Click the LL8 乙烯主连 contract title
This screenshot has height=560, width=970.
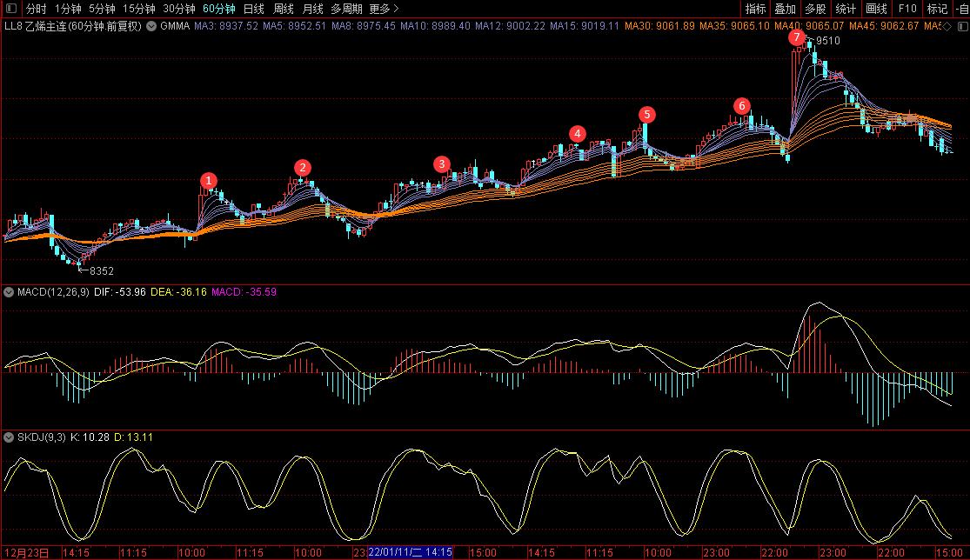pyautogui.click(x=73, y=26)
